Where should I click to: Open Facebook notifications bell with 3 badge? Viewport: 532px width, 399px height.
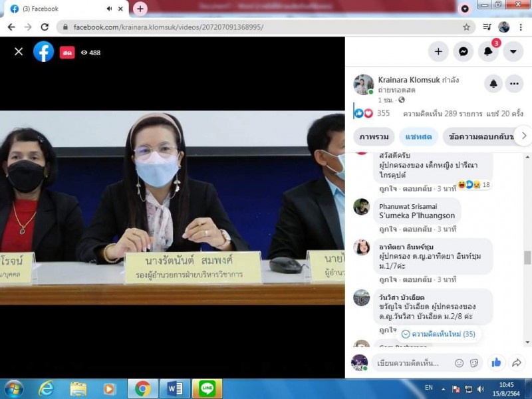[x=488, y=52]
